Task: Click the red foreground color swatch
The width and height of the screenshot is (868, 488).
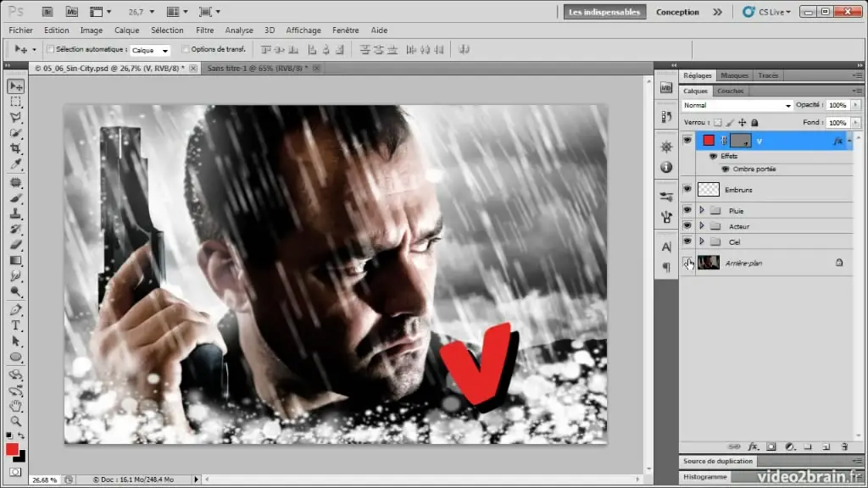Action: click(x=12, y=450)
